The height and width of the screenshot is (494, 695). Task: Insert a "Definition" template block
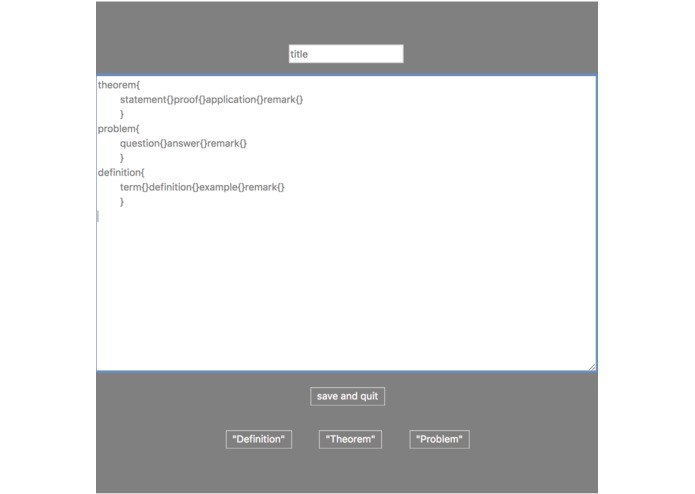[258, 439]
